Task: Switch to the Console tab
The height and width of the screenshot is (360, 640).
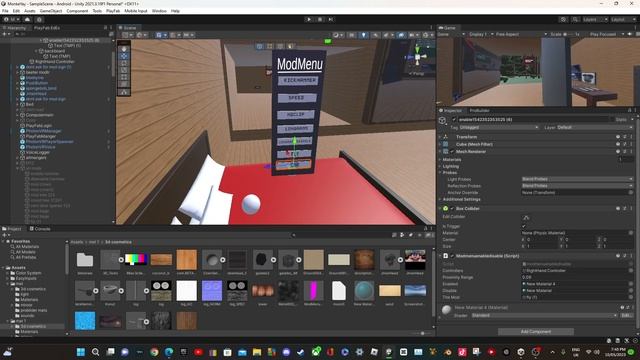Action: coord(40,229)
